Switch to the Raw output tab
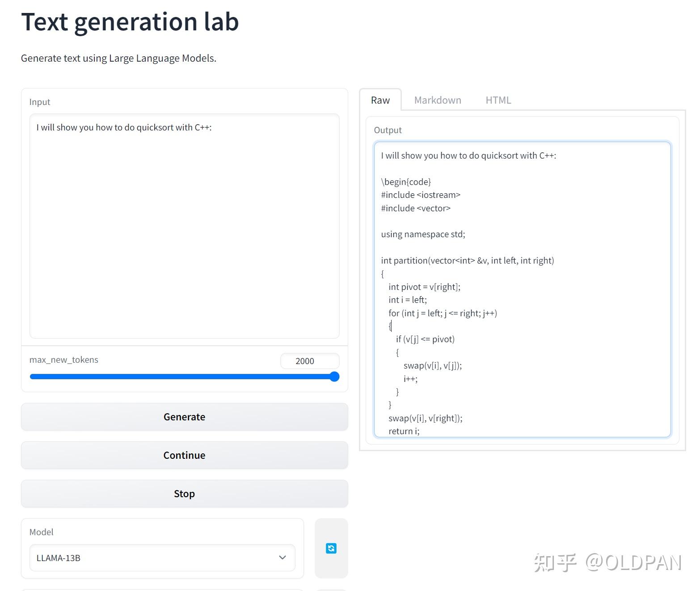700x591 pixels. click(x=380, y=100)
